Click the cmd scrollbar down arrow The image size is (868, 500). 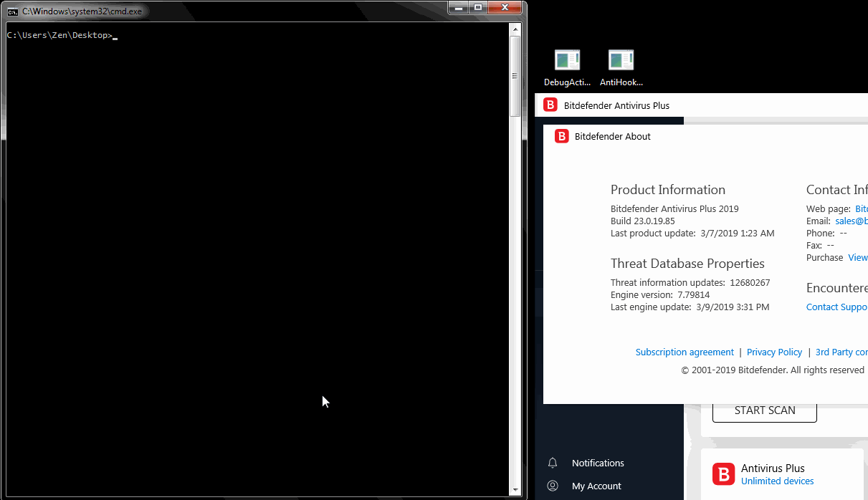[x=515, y=489]
